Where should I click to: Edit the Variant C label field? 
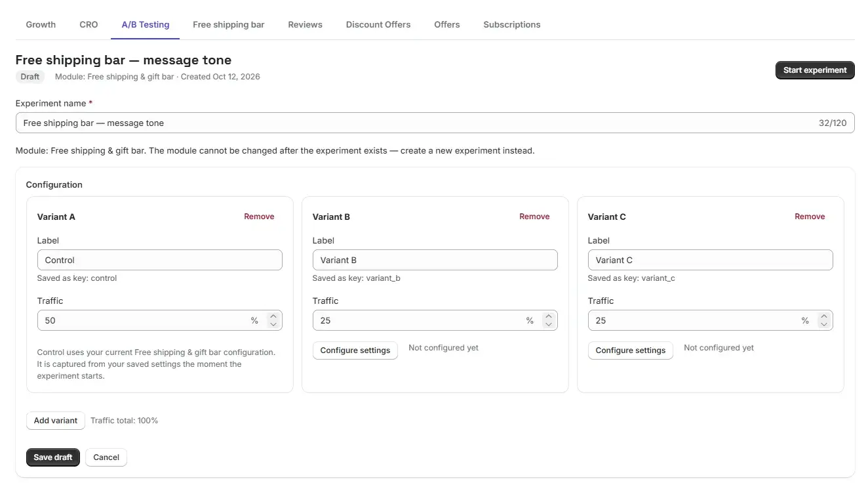click(x=711, y=260)
